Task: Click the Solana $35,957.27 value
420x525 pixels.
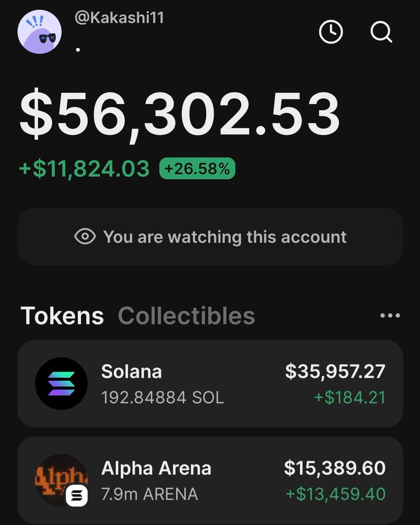Action: [x=335, y=371]
